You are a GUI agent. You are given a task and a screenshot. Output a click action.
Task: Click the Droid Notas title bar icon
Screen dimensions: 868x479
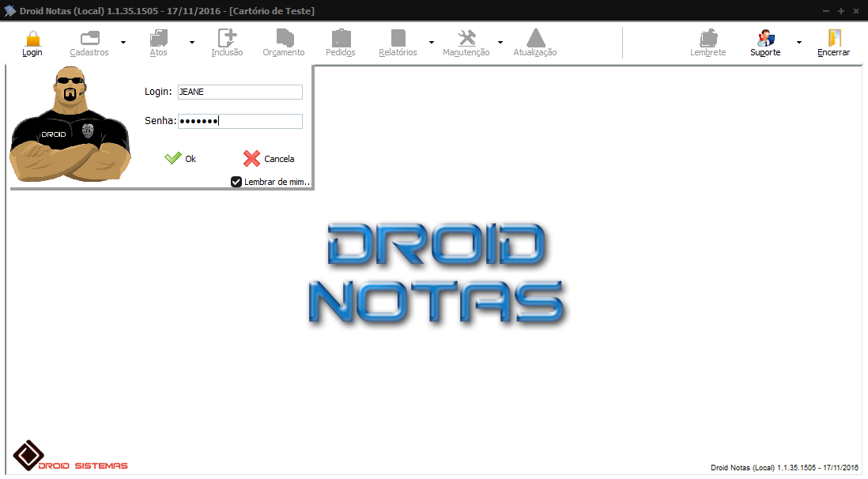(10, 10)
